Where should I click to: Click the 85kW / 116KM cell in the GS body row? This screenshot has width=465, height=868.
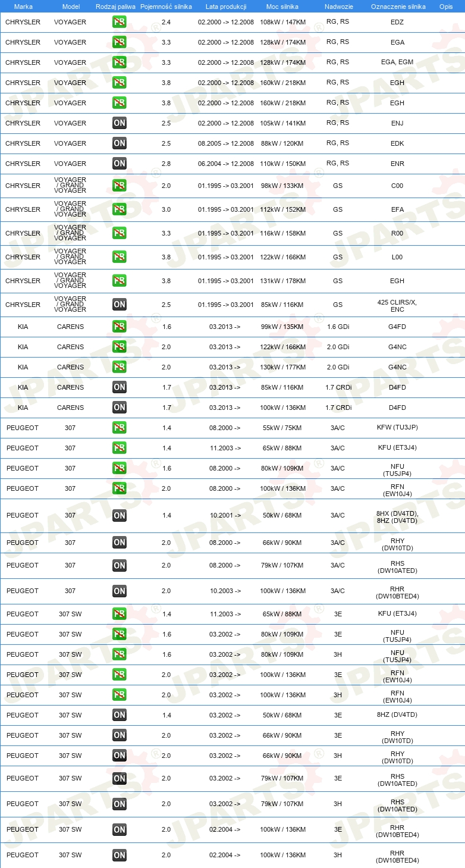(283, 305)
